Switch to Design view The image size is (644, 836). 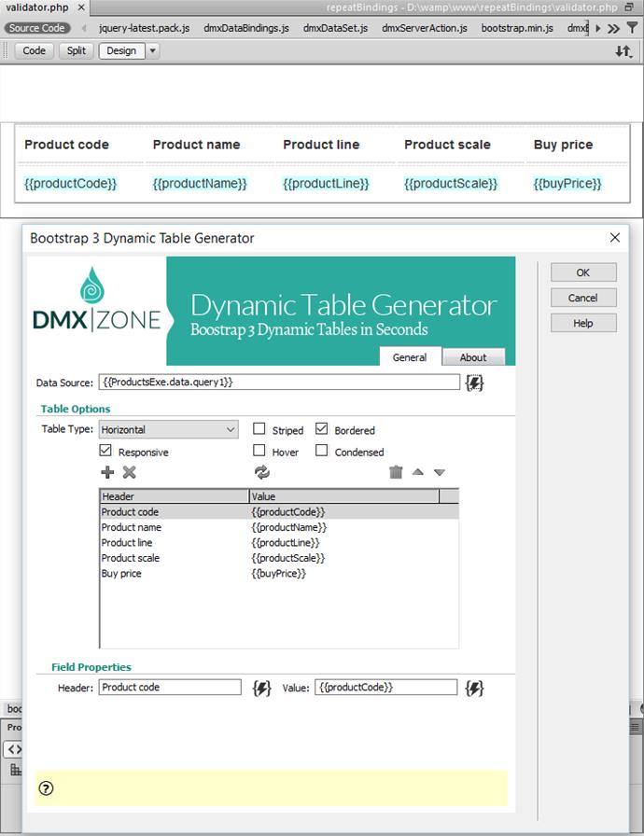click(x=121, y=50)
